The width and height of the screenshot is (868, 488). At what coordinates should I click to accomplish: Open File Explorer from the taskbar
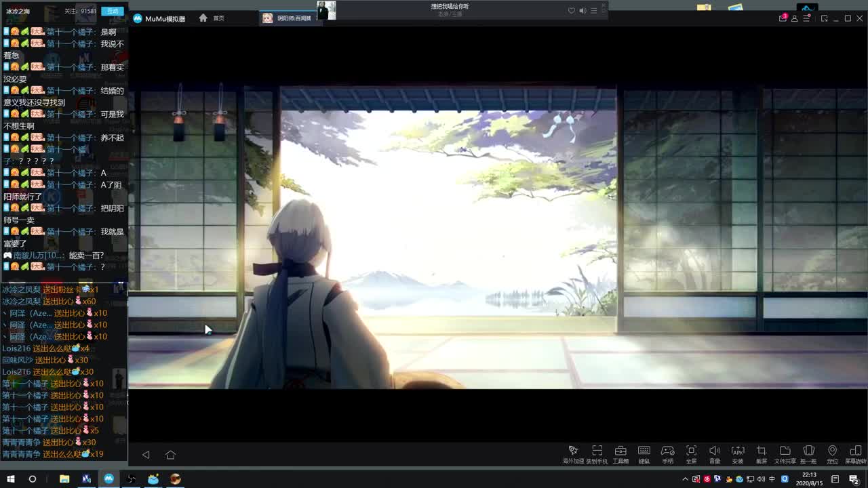pos(64,479)
